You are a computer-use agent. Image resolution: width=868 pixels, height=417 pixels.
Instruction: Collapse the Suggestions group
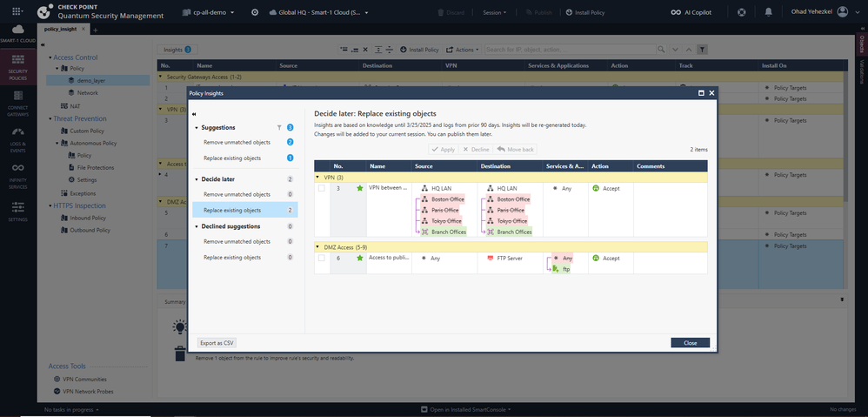[197, 128]
